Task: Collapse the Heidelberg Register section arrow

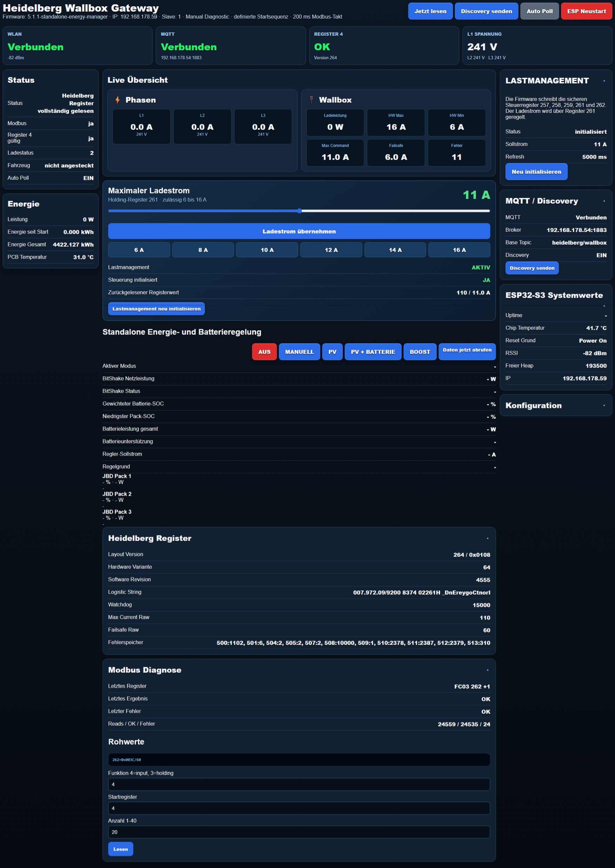Action: [487, 538]
